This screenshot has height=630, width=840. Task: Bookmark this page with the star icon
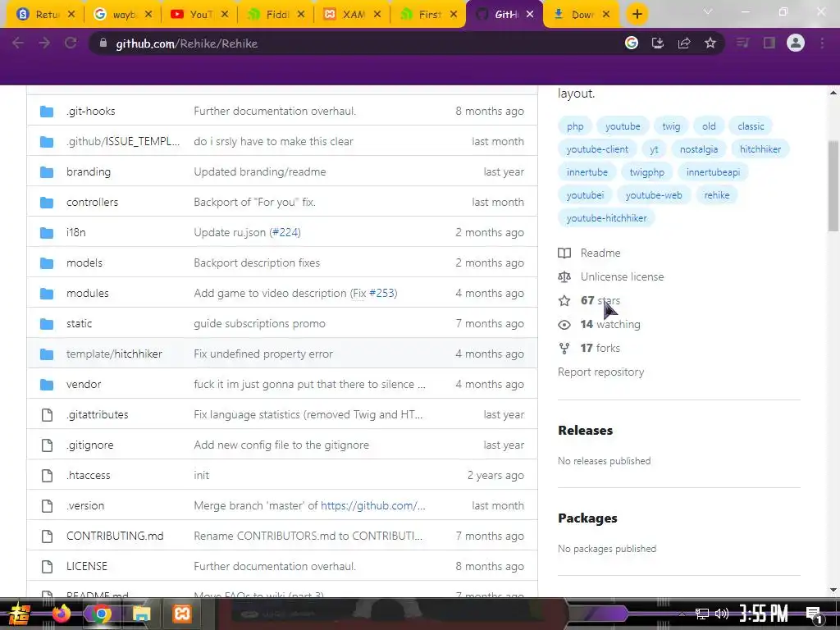(710, 43)
